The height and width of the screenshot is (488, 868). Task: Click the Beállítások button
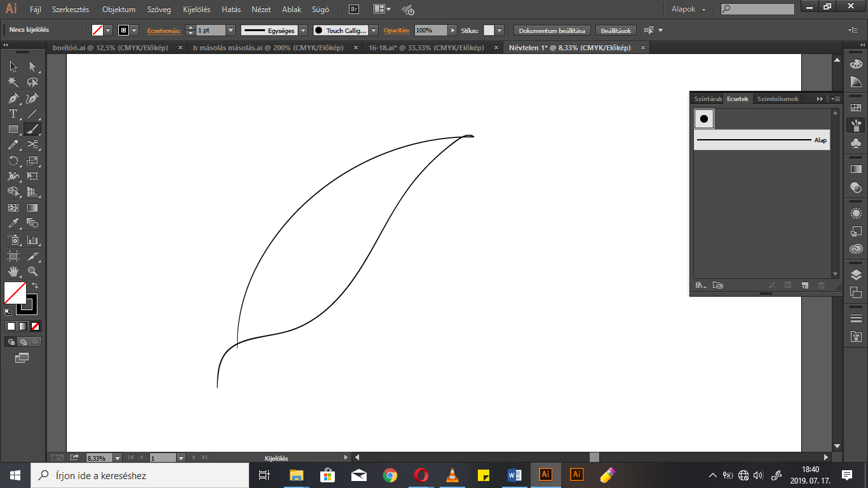[x=616, y=30]
